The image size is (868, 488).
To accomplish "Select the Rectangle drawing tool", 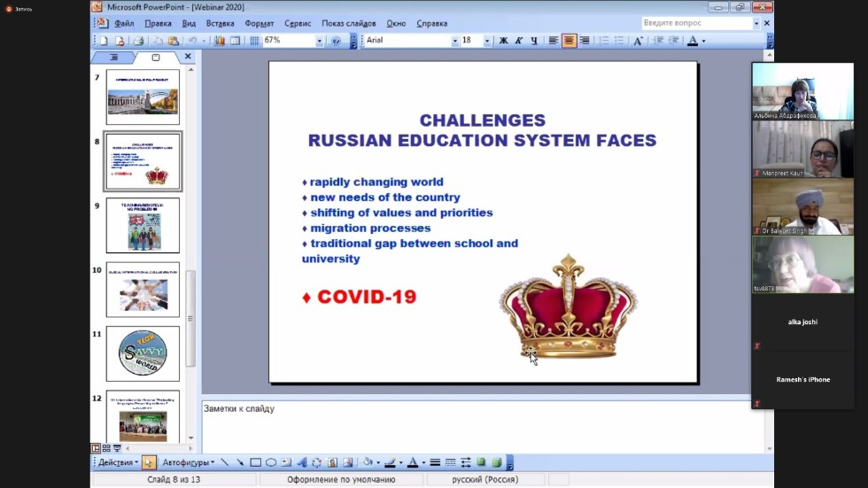I will [255, 462].
